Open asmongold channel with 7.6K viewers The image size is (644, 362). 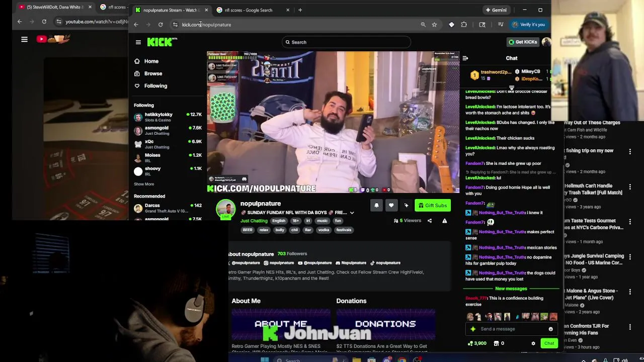pyautogui.click(x=168, y=130)
